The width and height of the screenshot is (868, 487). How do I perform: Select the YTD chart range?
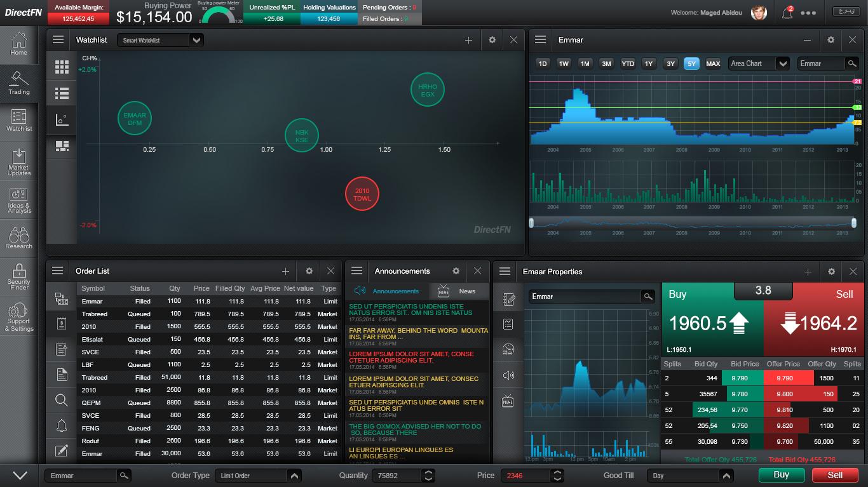click(628, 63)
